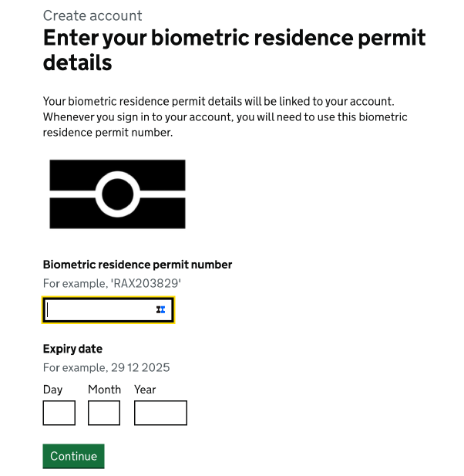This screenshot has width=464, height=476.
Task: Click the 'Create account' caption text
Action: [92, 15]
